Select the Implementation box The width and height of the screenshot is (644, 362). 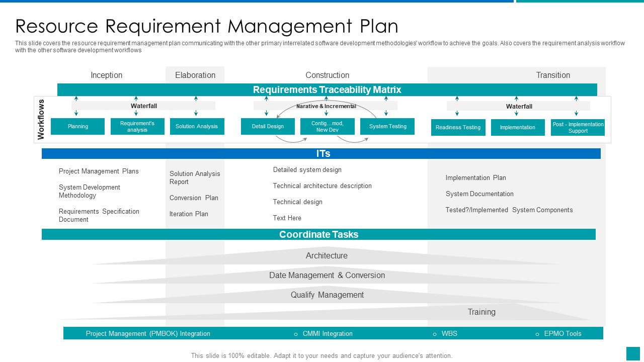click(x=518, y=127)
